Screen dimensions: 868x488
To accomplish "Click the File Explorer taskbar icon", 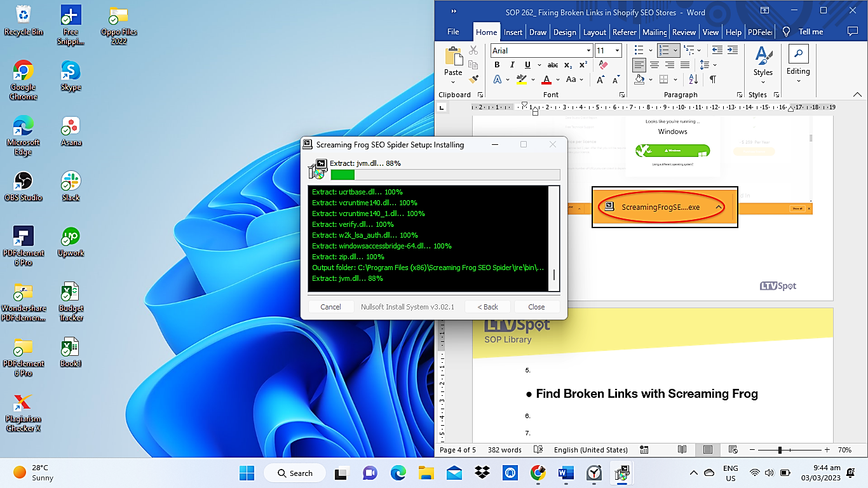I will (x=426, y=473).
